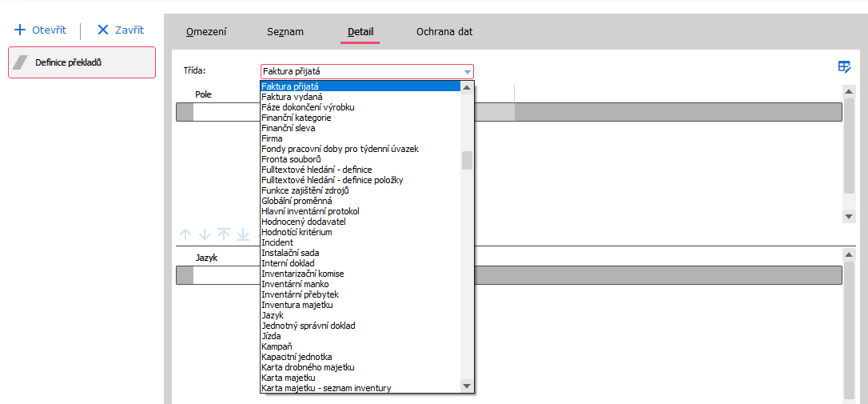
Task: Collapse the Třída combo box using its arrow
Action: pos(467,72)
